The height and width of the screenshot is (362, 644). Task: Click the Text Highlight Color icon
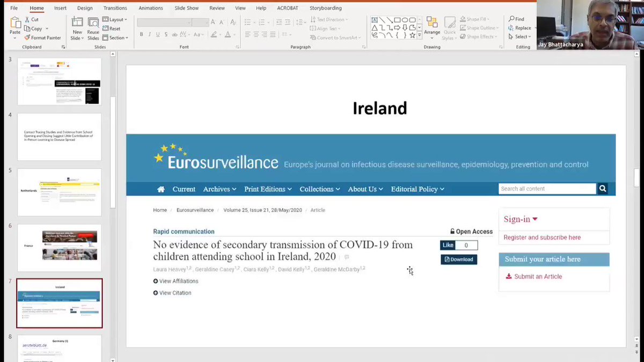click(x=215, y=34)
